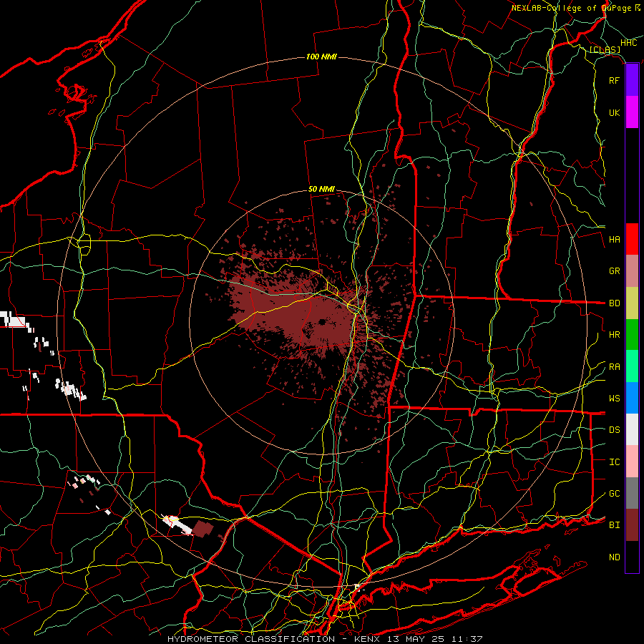Click the 'DS' legend label
The width and height of the screenshot is (644, 644).
(614, 430)
